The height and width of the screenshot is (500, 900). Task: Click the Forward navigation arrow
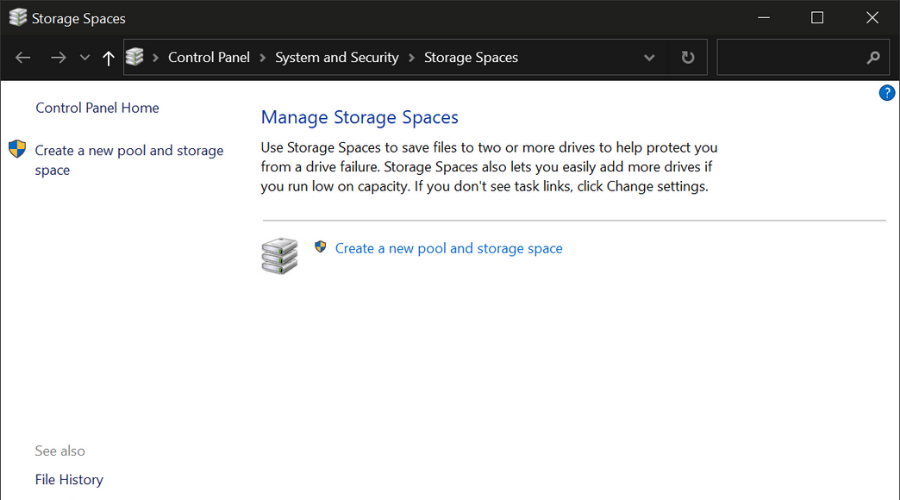tap(58, 57)
